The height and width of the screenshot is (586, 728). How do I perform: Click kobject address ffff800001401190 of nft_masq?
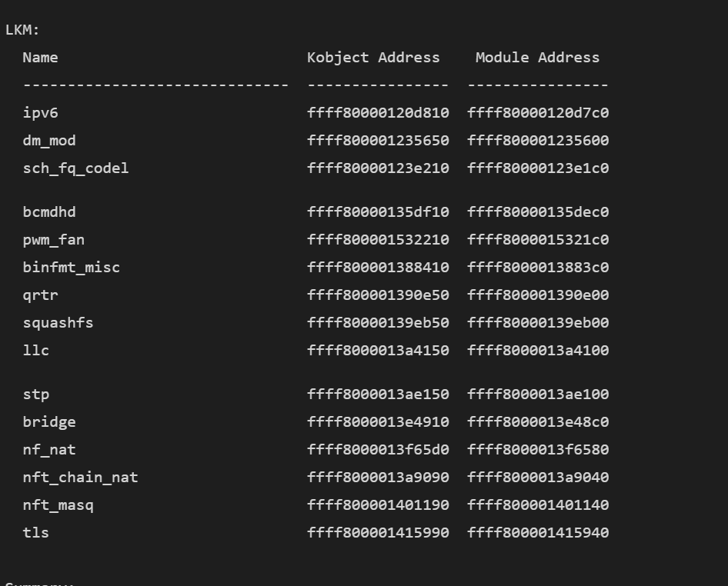(x=378, y=504)
